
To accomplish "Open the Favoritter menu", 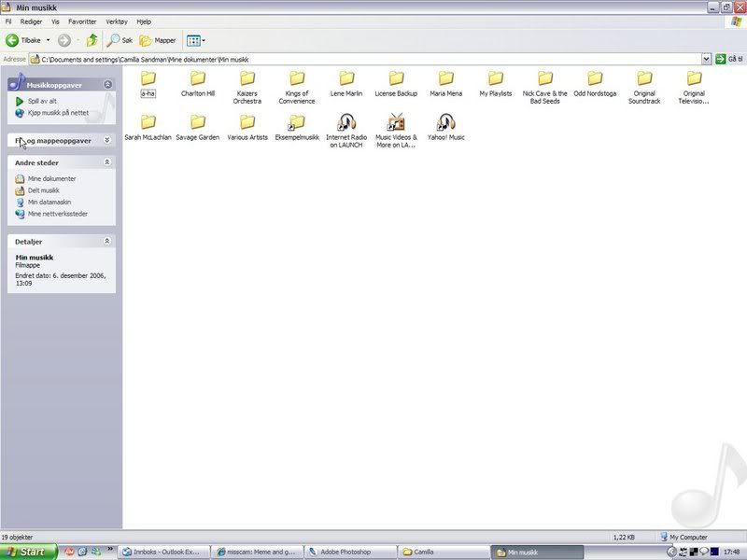I will (x=82, y=21).
